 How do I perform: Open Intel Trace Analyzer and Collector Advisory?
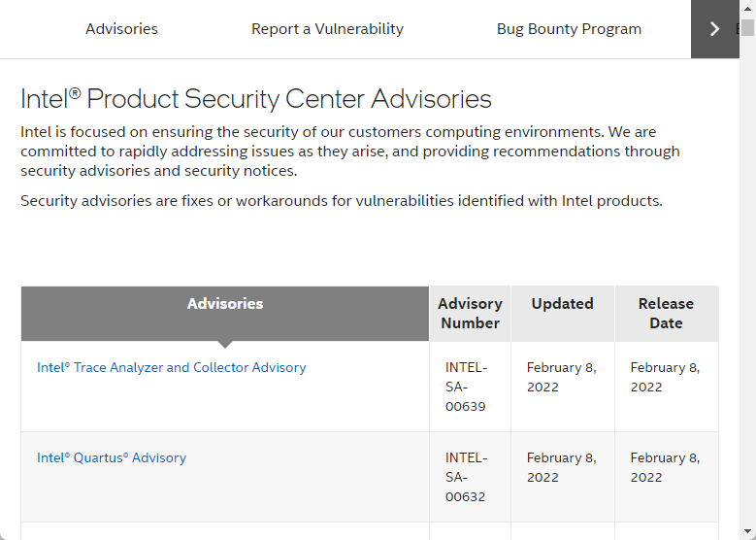pyautogui.click(x=171, y=368)
